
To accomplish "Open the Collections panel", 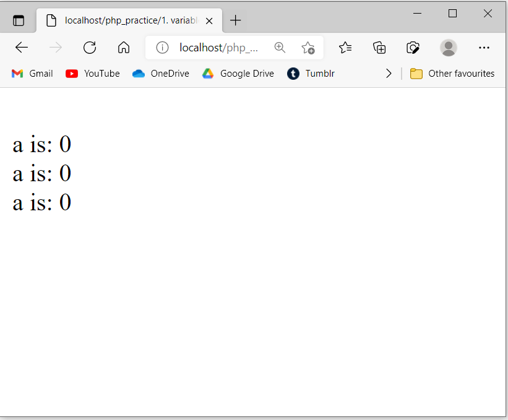I will (x=379, y=48).
